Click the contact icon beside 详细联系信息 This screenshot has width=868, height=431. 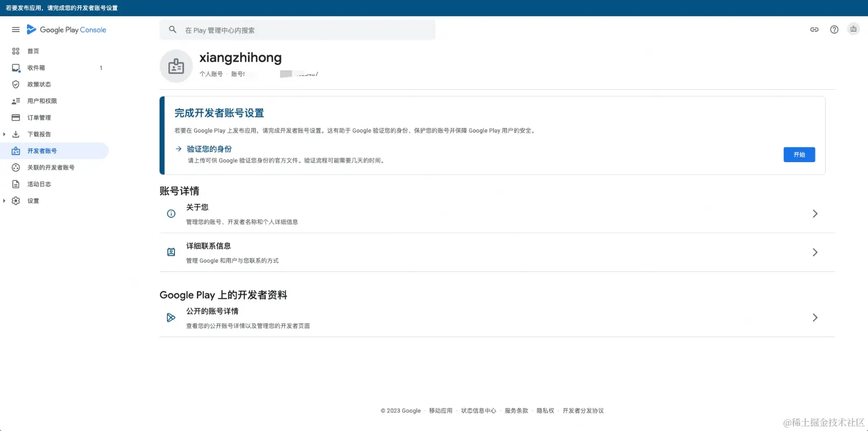[171, 252]
